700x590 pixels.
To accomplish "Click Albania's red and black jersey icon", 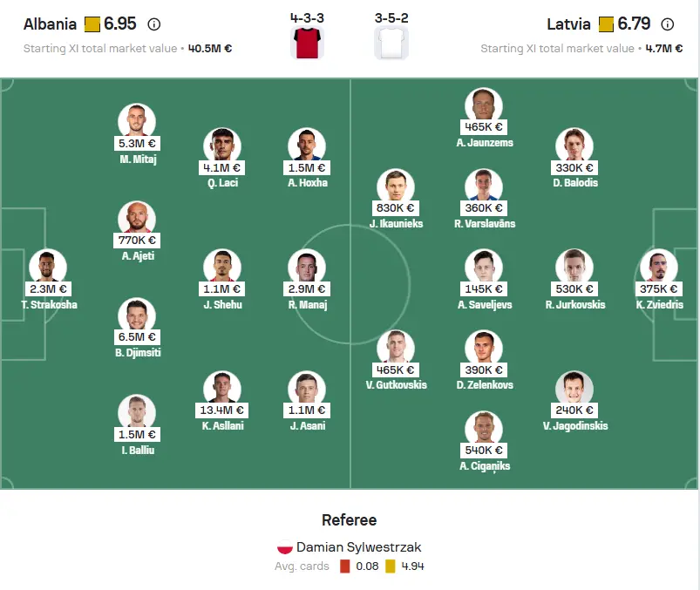I will 307,43.
